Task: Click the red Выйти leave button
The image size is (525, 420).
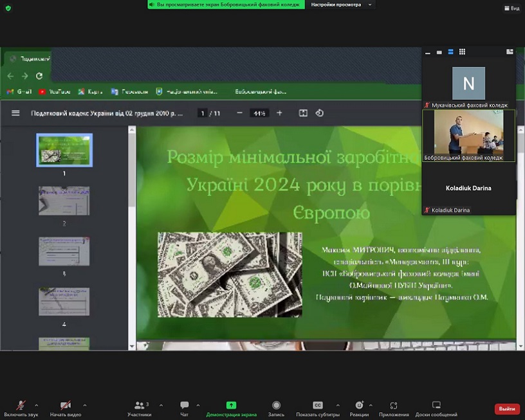Action: pyautogui.click(x=507, y=408)
